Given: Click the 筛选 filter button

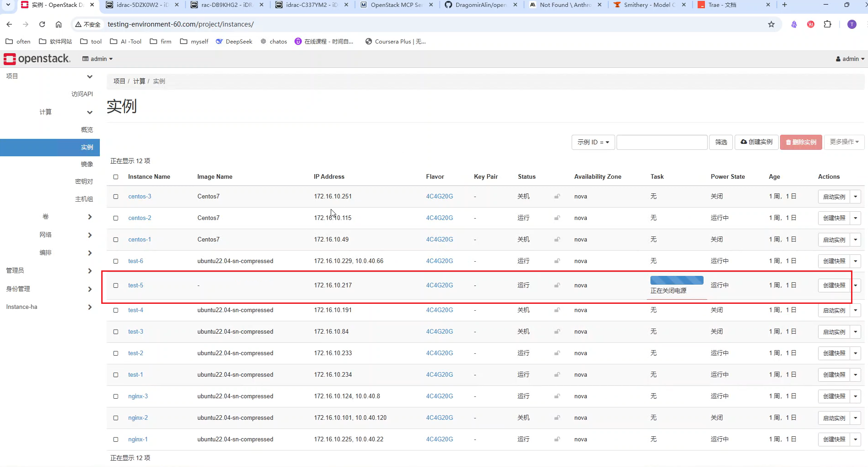Looking at the screenshot, I should point(721,142).
